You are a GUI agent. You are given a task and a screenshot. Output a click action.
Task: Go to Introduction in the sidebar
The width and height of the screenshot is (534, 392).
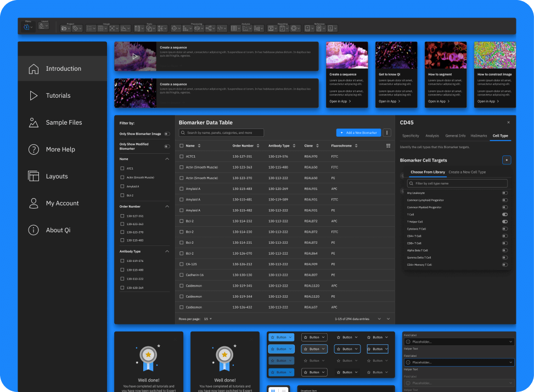(x=63, y=69)
